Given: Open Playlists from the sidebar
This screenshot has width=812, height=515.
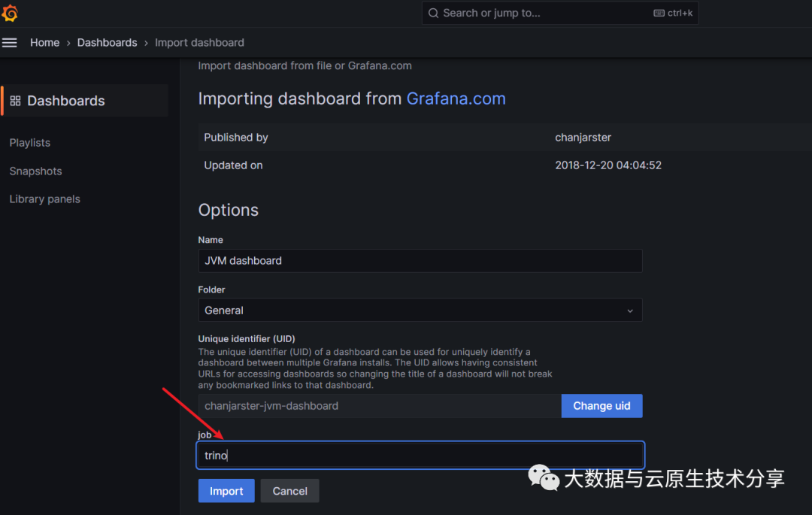Looking at the screenshot, I should tap(29, 142).
